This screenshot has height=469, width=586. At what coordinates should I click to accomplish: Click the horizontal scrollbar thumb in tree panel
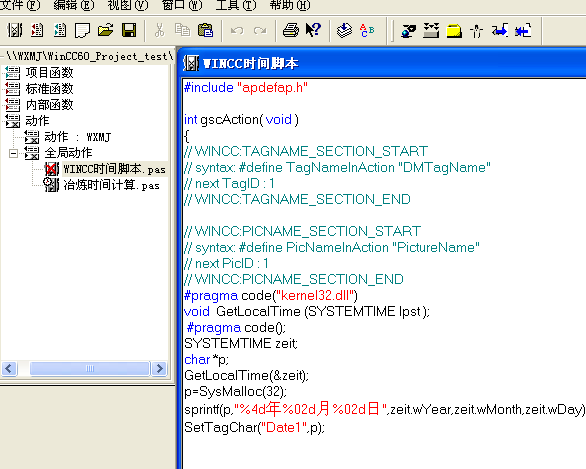pos(90,368)
